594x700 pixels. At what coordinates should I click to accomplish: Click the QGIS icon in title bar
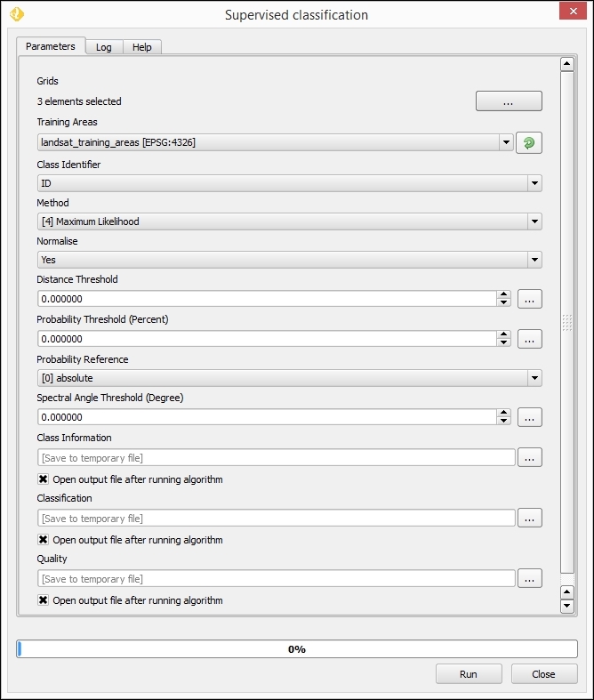(x=16, y=14)
